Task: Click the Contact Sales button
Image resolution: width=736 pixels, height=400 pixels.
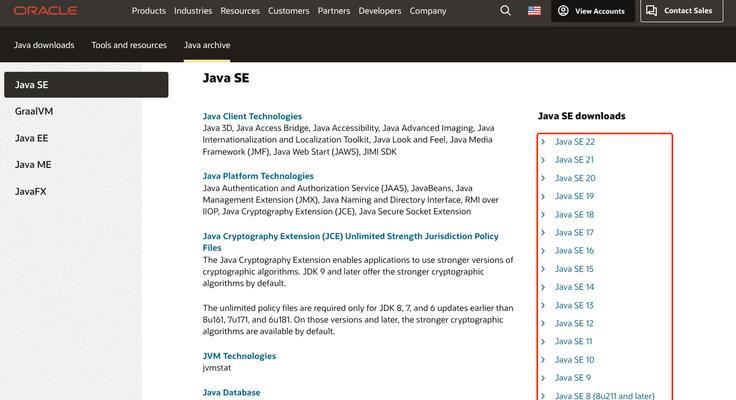Action: tap(682, 10)
